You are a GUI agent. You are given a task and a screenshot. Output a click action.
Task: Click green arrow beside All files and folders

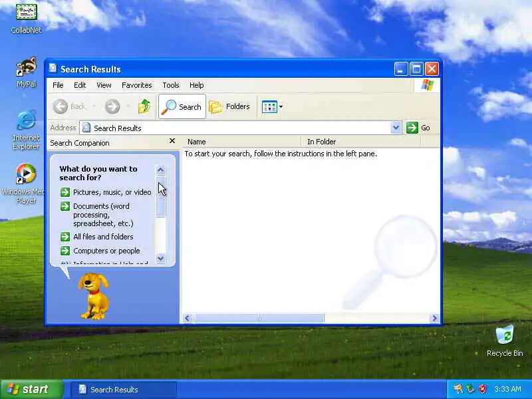coord(65,237)
